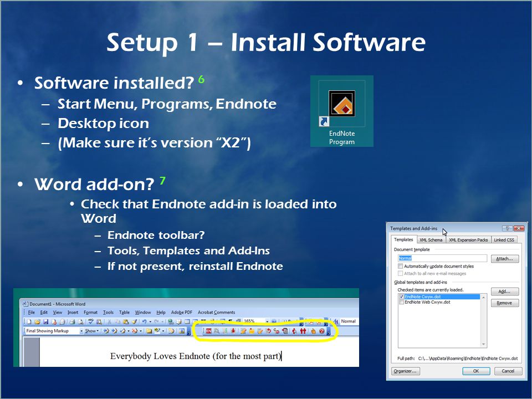This screenshot has width=532, height=399.
Task: Click the dialog's question mark help button
Action: coord(507,228)
